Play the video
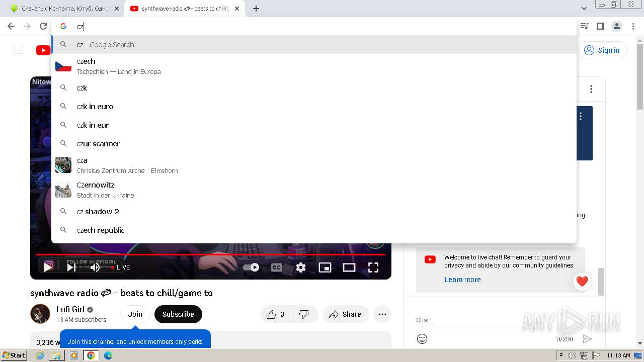The image size is (644, 362). 48,267
